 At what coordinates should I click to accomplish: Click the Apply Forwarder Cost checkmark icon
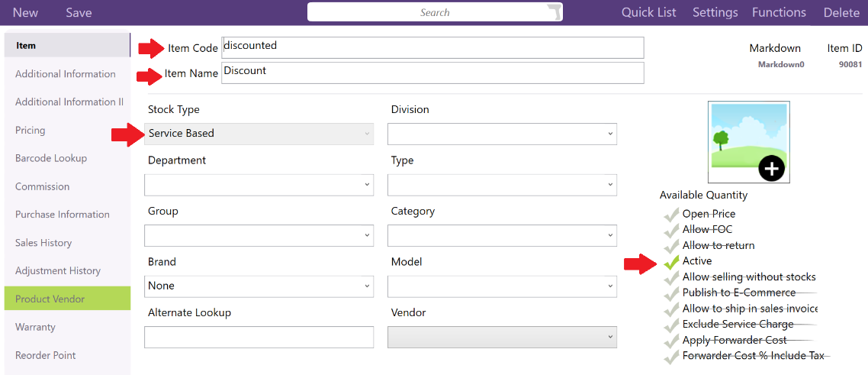[671, 341]
